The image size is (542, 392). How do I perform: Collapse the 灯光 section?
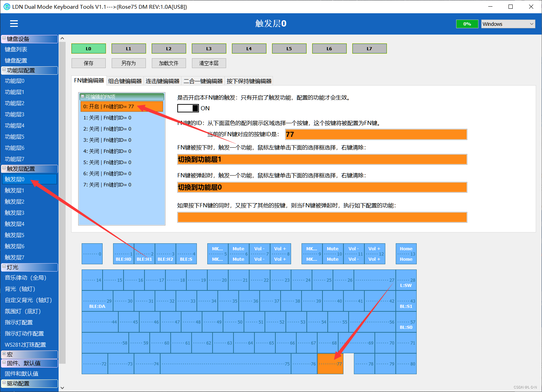(4, 266)
